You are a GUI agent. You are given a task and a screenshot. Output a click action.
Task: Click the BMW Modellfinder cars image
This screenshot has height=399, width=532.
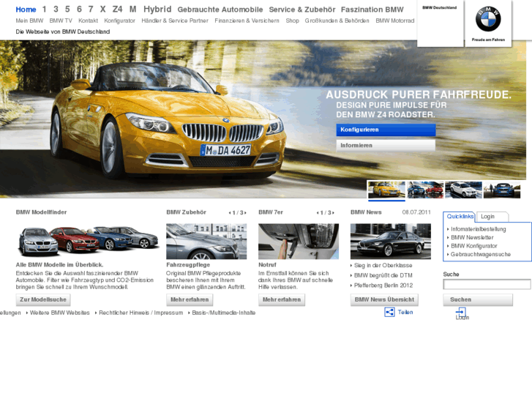click(88, 242)
